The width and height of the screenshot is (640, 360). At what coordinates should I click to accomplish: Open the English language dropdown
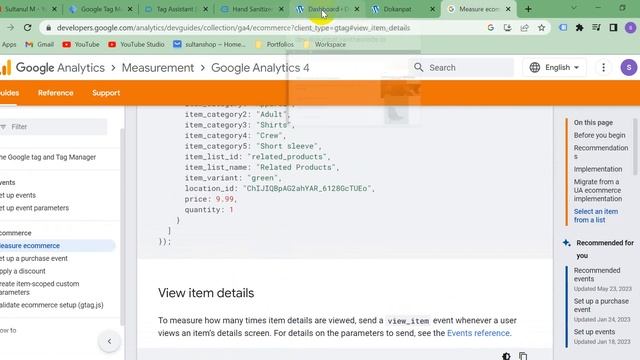pos(554,67)
